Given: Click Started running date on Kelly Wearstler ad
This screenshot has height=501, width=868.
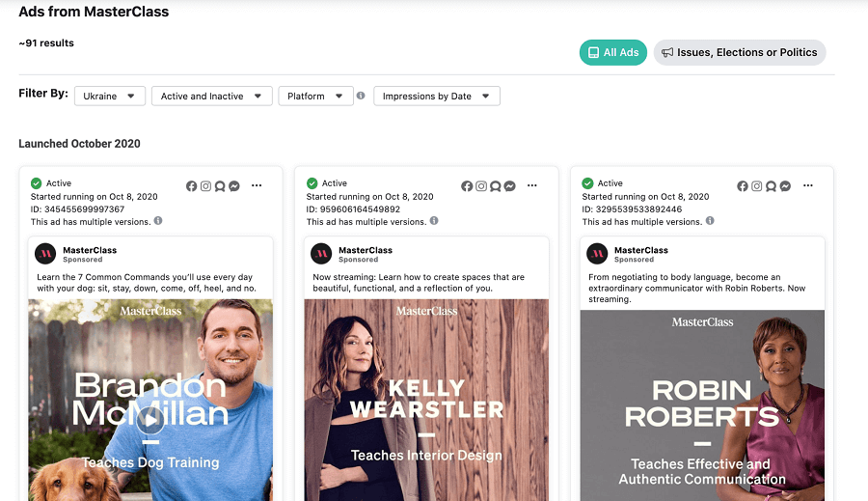Looking at the screenshot, I should (x=369, y=196).
